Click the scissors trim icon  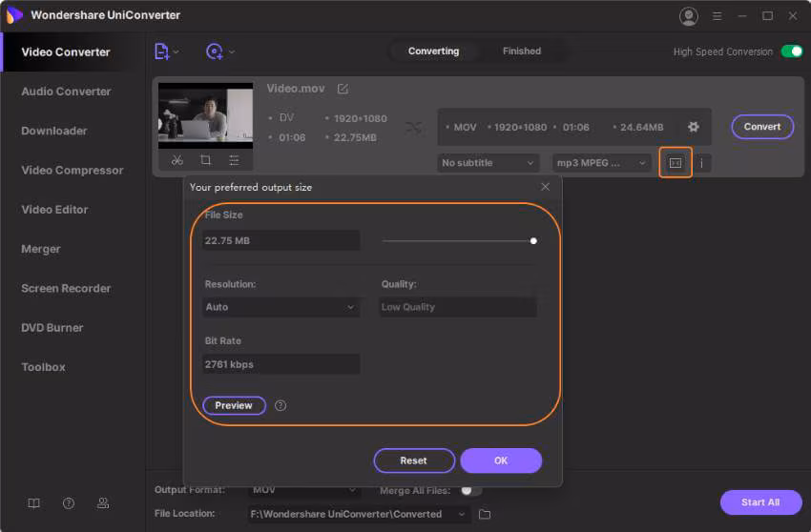[177, 160]
